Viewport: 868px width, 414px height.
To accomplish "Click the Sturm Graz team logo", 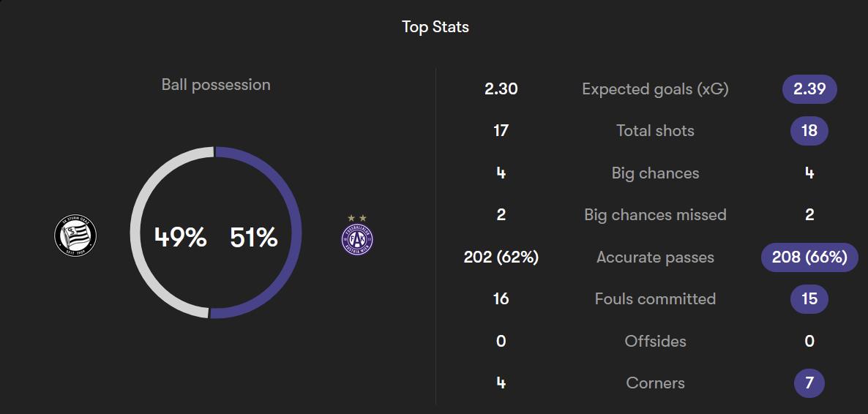I will pos(75,236).
